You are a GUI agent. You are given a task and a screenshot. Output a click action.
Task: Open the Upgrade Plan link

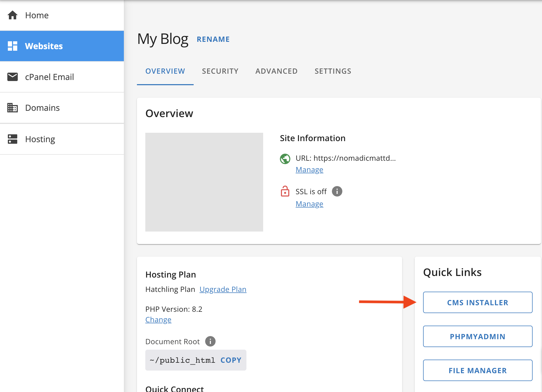point(223,289)
